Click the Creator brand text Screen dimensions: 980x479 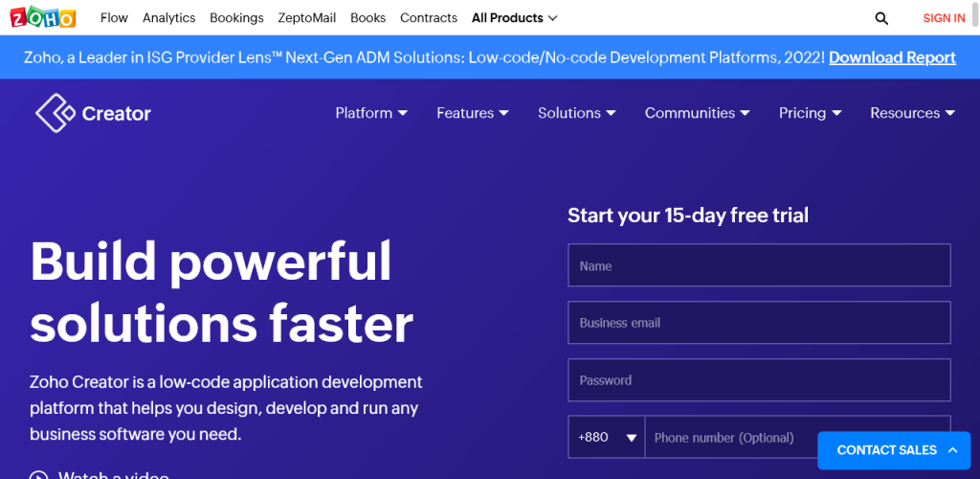click(x=116, y=114)
